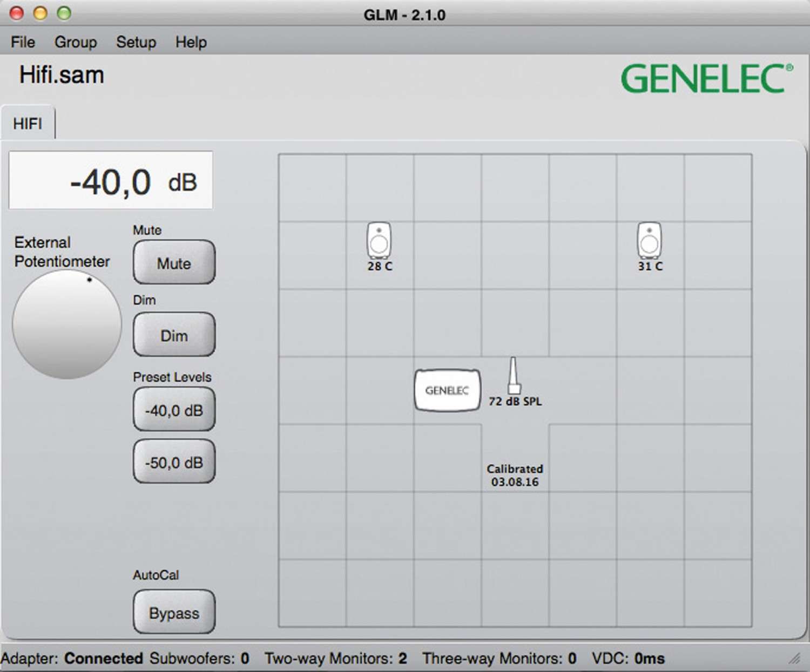
Task: Click the Three-way Monitors: 0 status entry
Action: pos(500,659)
